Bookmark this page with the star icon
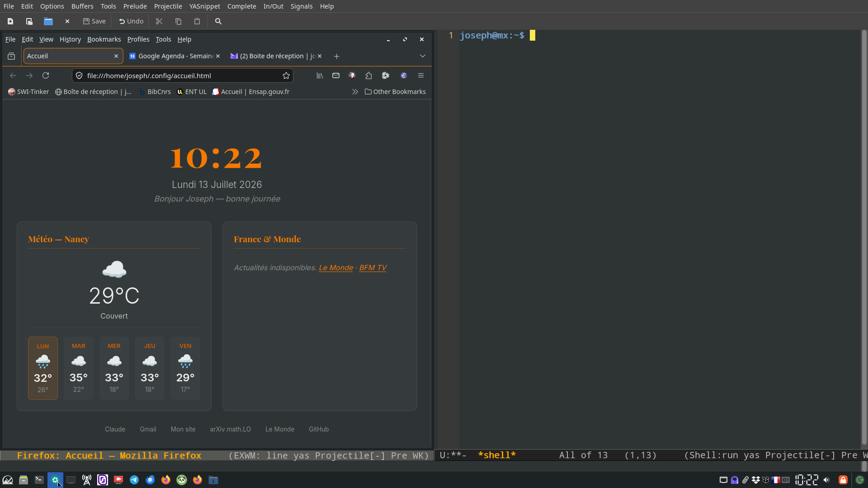 (286, 75)
